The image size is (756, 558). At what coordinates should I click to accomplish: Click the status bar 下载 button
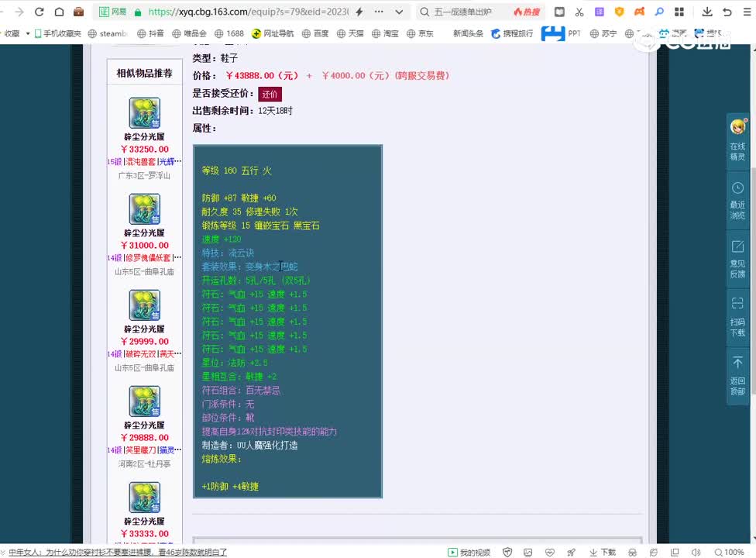coord(603,553)
